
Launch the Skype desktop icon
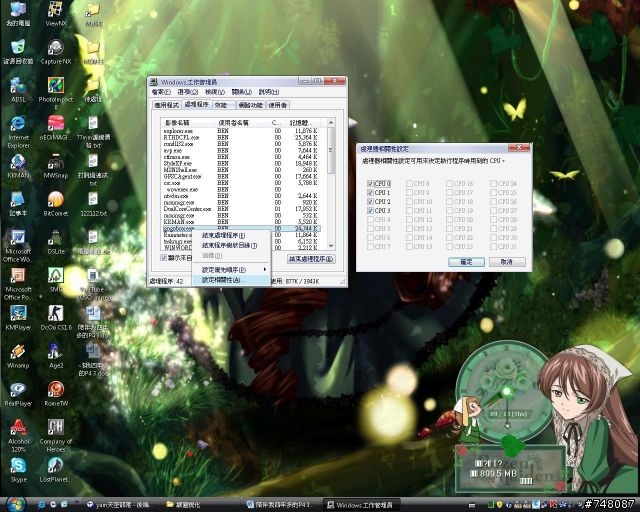18,470
